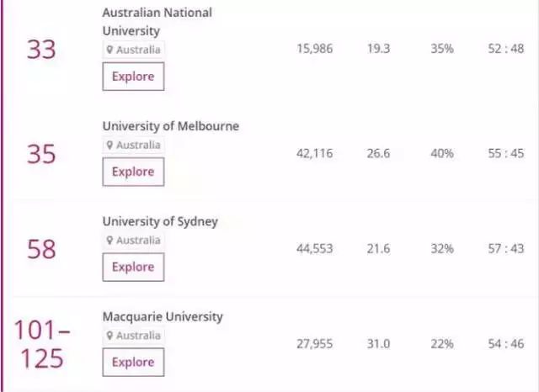
Task: Open the Macquarie University name link
Action: pyautogui.click(x=163, y=317)
